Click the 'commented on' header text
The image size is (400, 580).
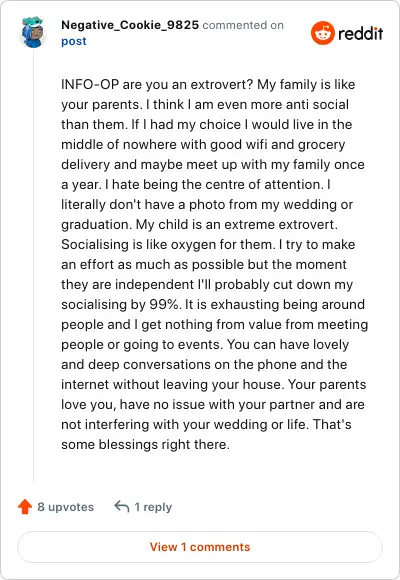coord(243,25)
